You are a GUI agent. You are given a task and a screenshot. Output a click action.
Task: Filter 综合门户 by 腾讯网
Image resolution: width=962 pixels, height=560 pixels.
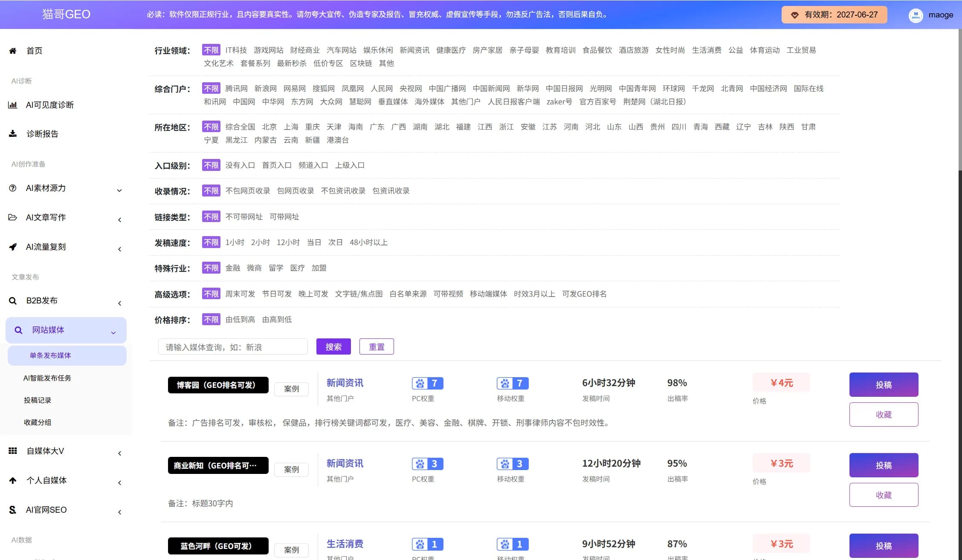coord(236,89)
